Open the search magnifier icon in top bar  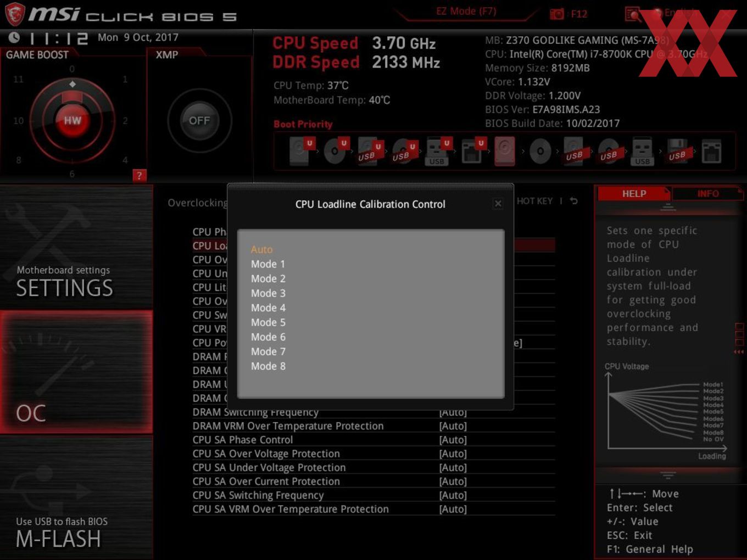(x=633, y=14)
